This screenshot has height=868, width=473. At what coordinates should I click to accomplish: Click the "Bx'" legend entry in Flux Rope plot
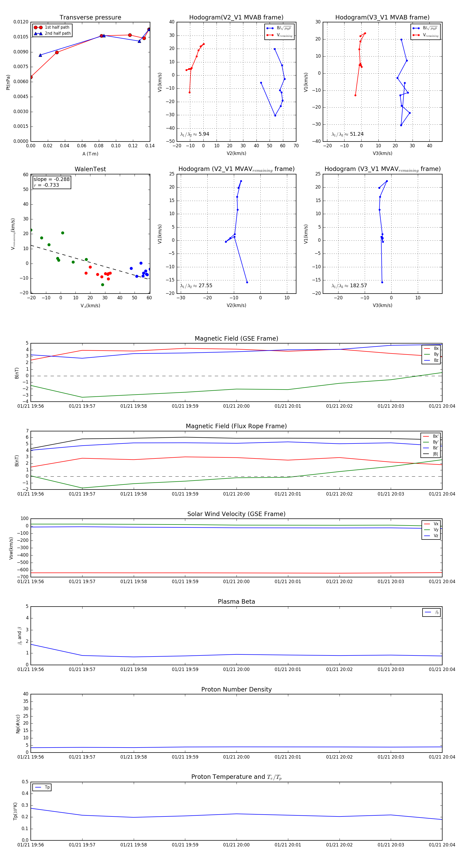[431, 436]
